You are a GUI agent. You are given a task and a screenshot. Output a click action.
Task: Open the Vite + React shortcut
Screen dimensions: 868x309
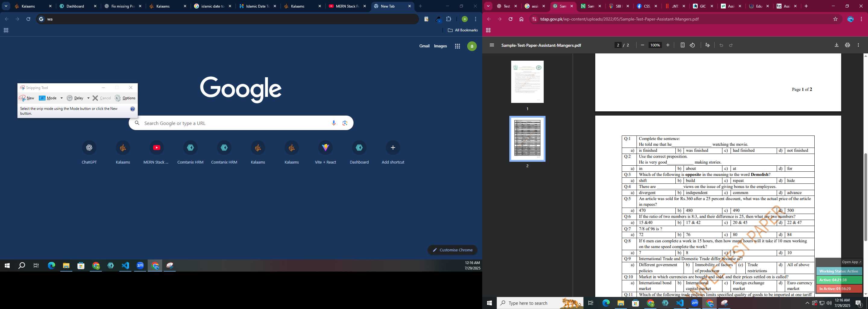[325, 152]
